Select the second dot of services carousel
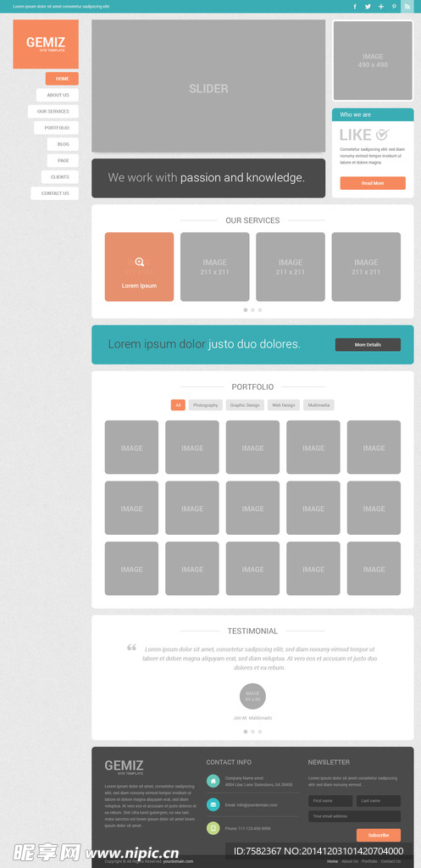 coord(252,310)
